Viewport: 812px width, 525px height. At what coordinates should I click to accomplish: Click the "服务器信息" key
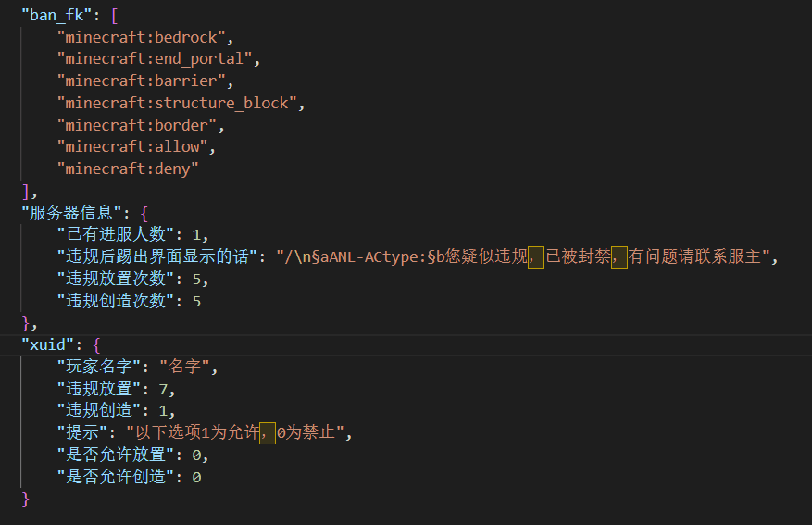click(x=71, y=213)
